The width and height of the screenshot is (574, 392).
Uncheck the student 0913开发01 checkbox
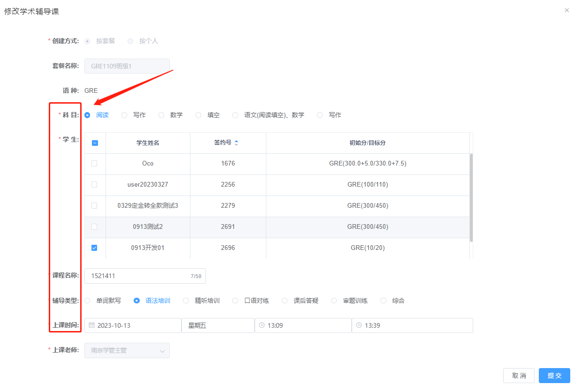pos(94,248)
